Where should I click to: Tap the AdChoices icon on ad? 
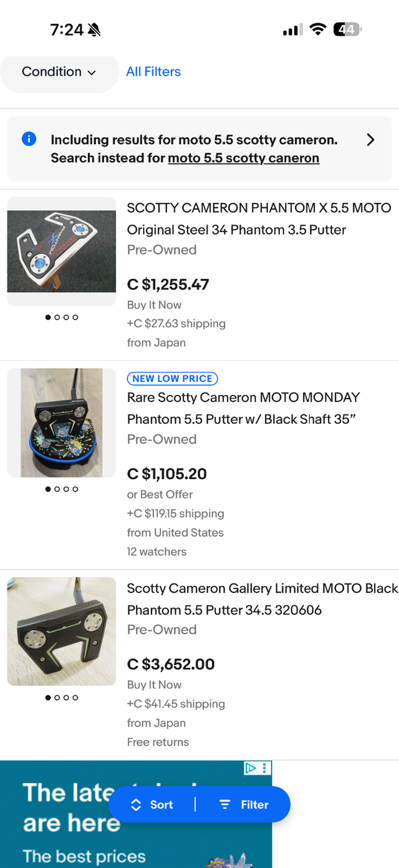pyautogui.click(x=251, y=768)
